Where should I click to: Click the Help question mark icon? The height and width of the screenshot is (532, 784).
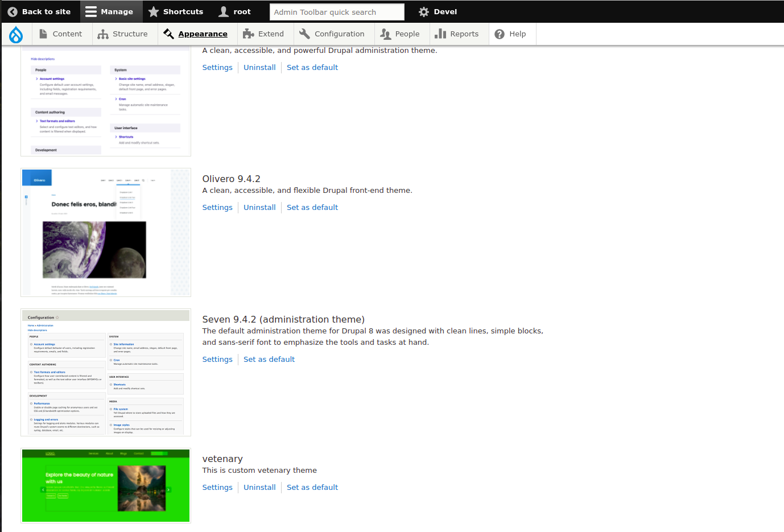[500, 34]
